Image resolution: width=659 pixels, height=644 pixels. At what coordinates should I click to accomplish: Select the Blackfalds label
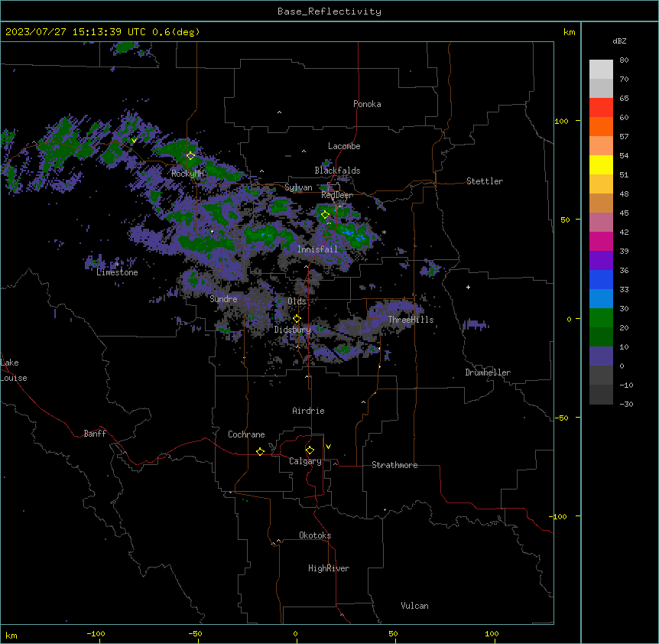[337, 171]
